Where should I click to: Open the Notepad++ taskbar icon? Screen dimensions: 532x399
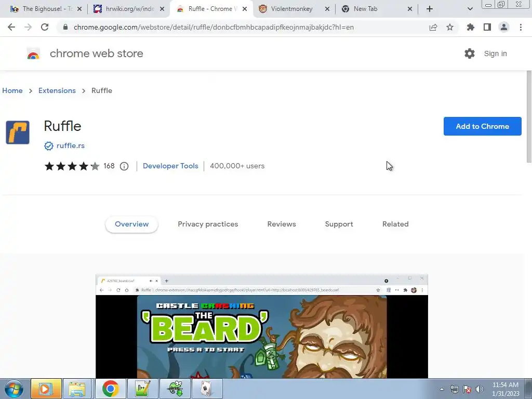pos(142,389)
